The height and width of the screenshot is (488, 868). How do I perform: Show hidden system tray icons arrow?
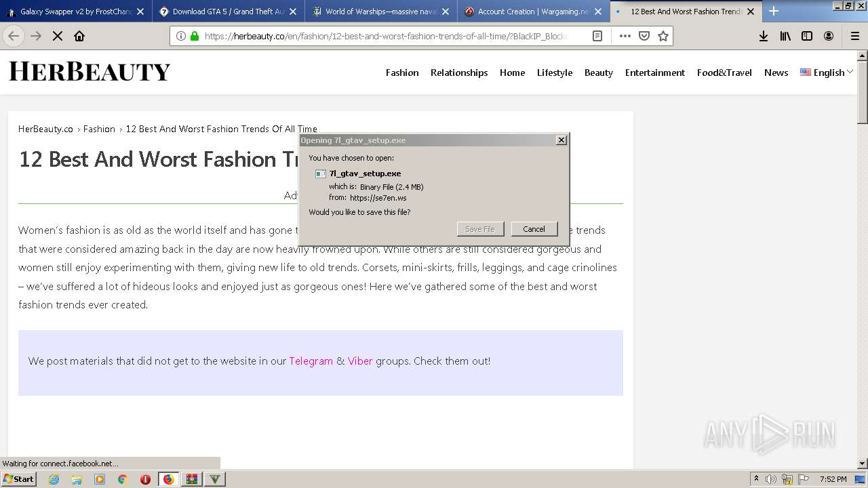756,479
